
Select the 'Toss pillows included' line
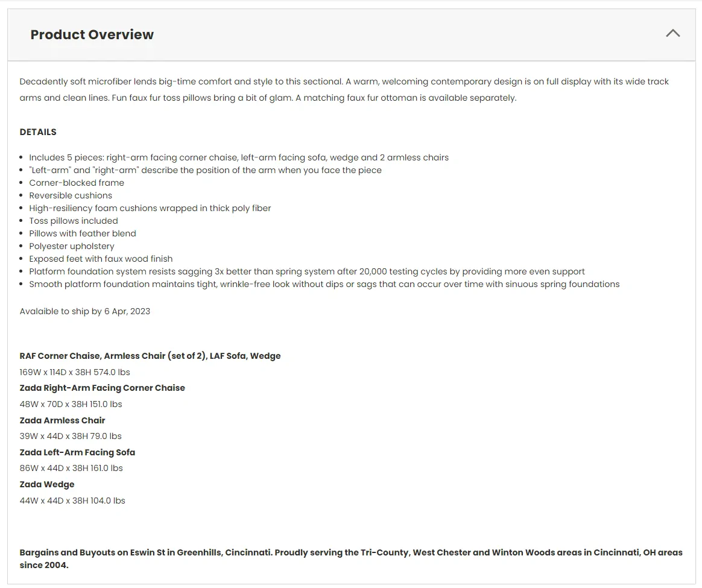click(x=74, y=221)
